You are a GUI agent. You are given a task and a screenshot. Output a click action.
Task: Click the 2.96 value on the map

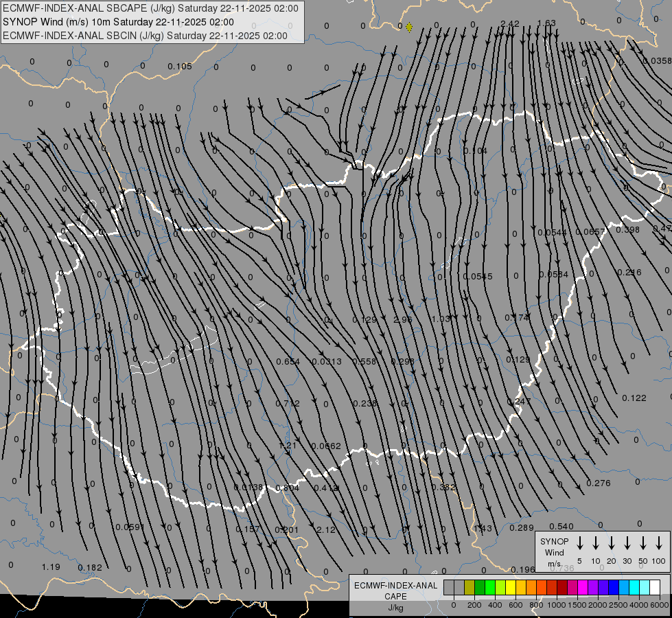click(403, 320)
